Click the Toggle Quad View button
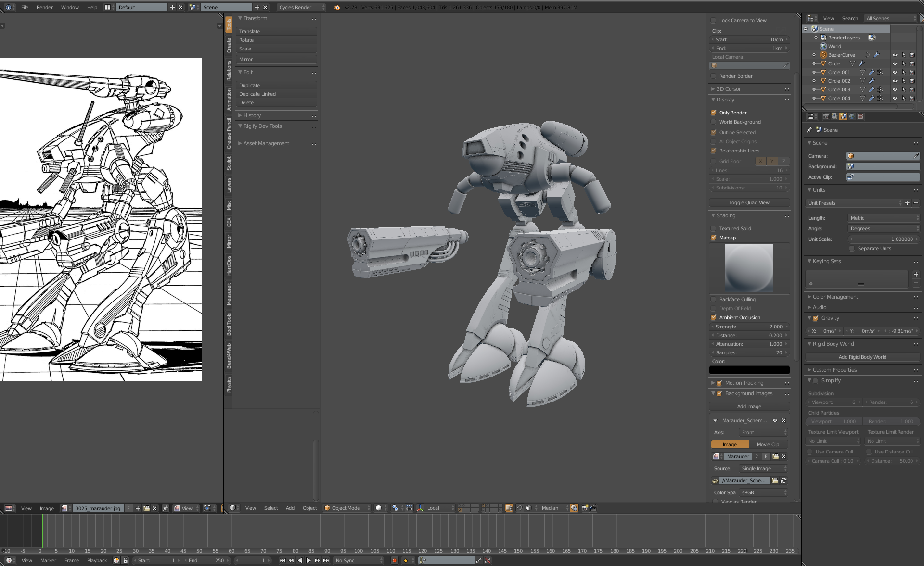Viewport: 924px width, 566px height. click(749, 202)
